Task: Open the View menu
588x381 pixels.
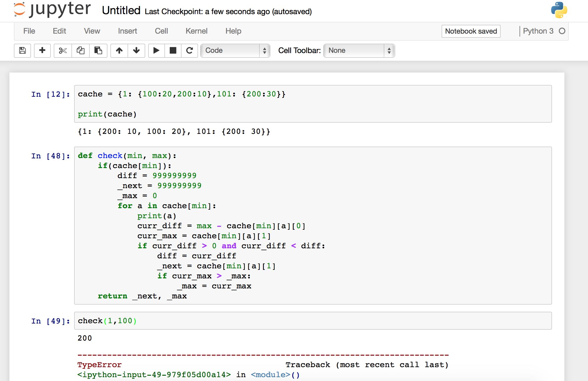Action: [x=92, y=31]
